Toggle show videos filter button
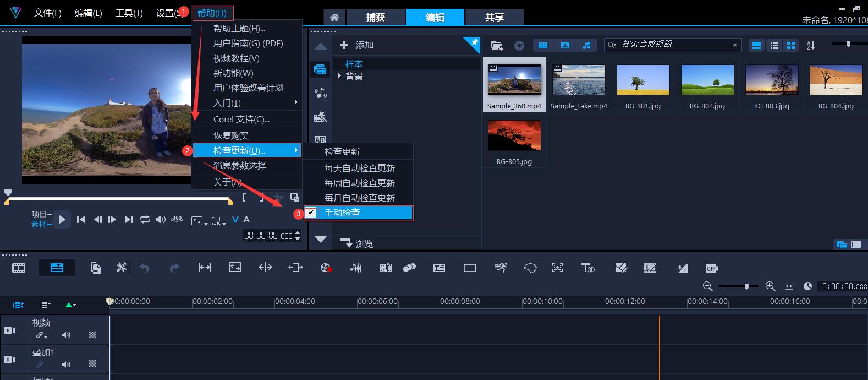Screen dimensions: 868x380 pyautogui.click(x=543, y=45)
